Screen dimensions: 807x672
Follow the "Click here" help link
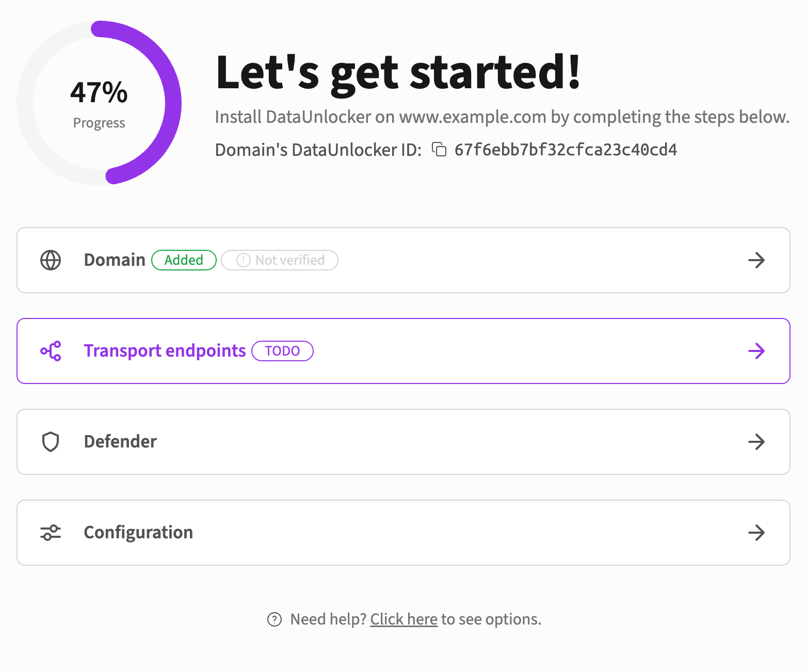[403, 619]
